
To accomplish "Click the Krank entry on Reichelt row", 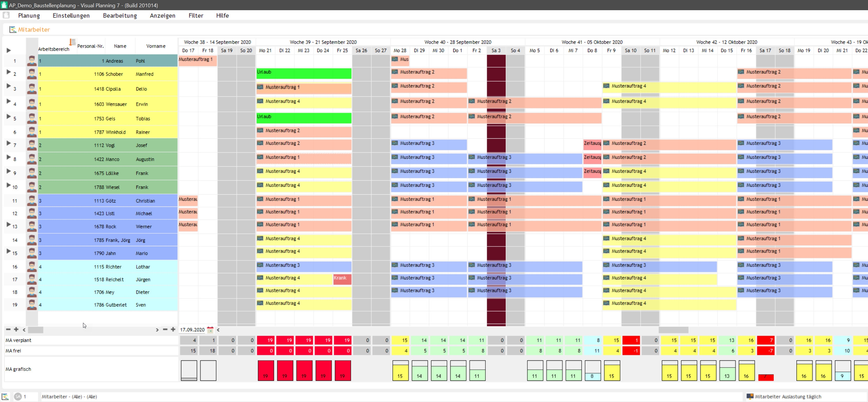I will pos(342,279).
